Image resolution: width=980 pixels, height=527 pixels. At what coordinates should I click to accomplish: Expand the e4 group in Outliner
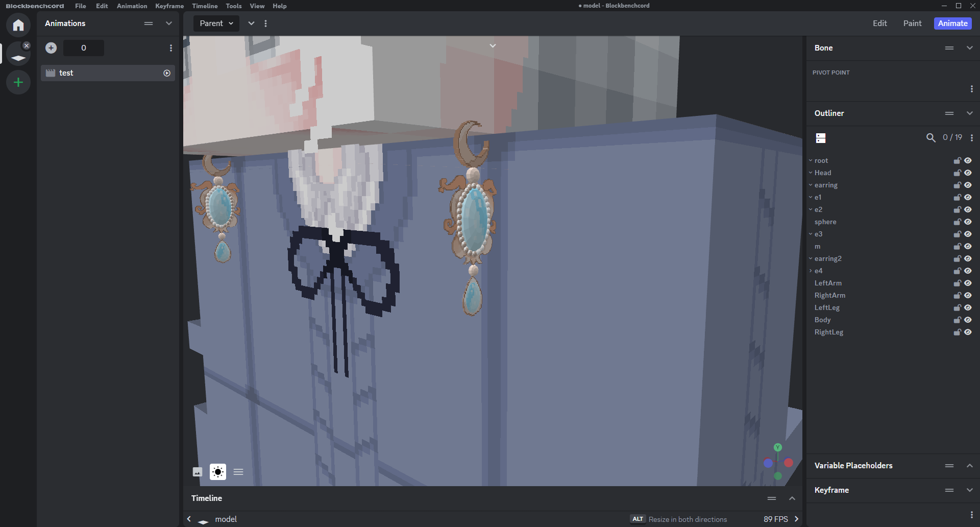[811, 271]
